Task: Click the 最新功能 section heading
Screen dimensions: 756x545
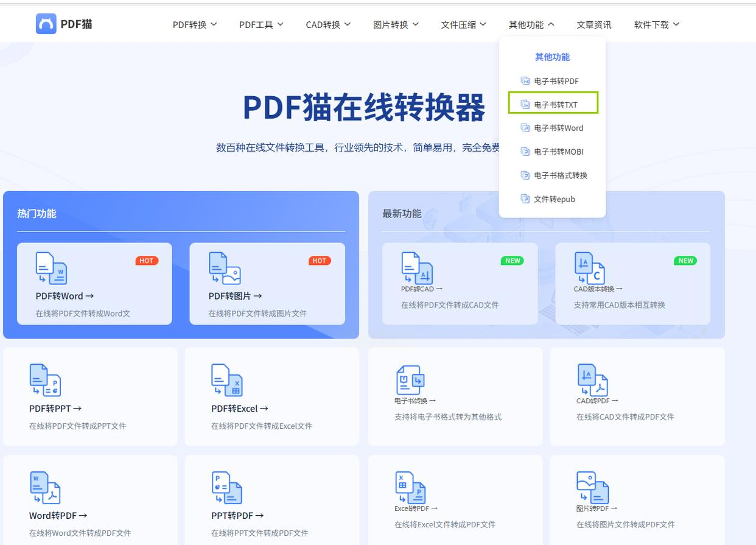Action: tap(402, 214)
